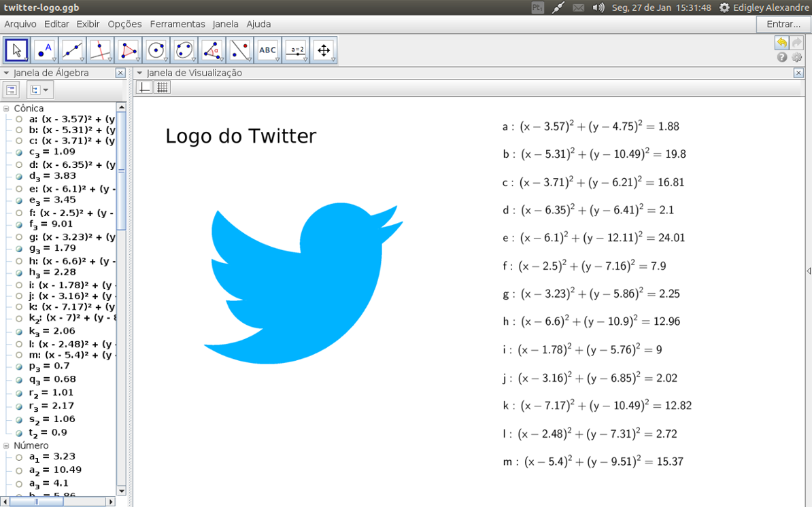Toggle visibility of g₃ = 1.79
The width and height of the screenshot is (812, 507).
point(19,249)
